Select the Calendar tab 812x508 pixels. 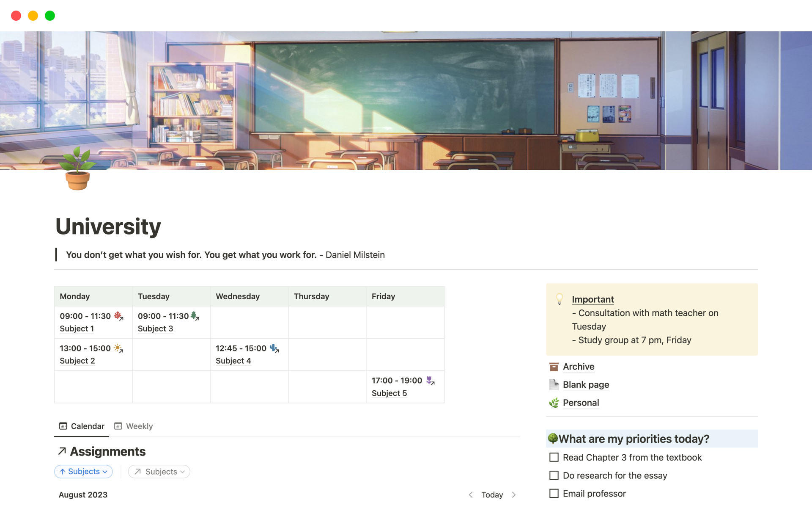(x=82, y=426)
